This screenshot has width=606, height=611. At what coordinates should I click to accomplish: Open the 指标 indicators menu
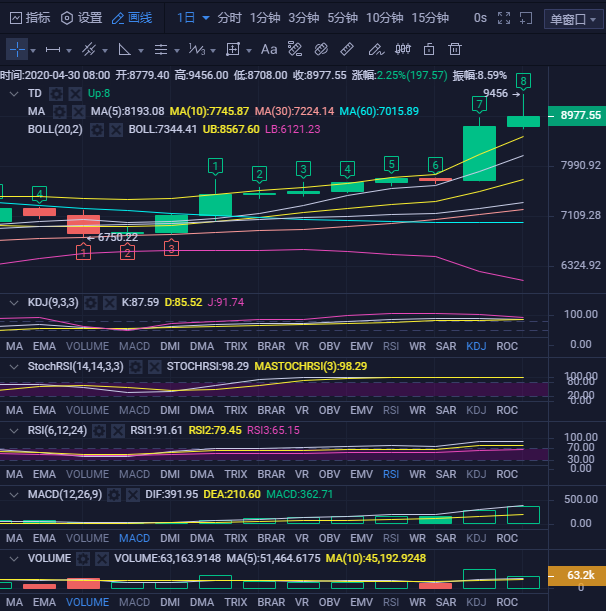[x=30, y=18]
